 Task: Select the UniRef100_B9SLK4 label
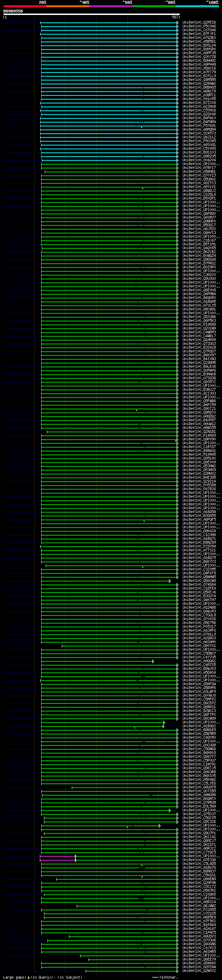click(199, 45)
